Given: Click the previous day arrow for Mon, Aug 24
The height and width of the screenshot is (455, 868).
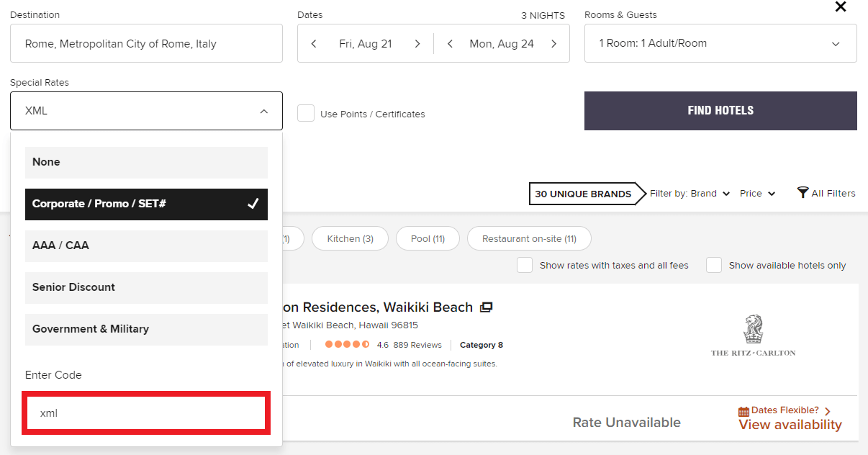Looking at the screenshot, I should click(x=450, y=44).
